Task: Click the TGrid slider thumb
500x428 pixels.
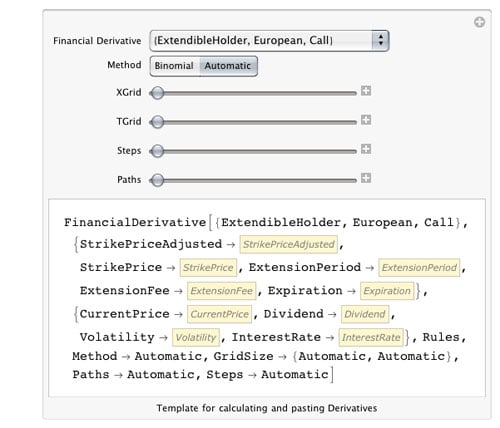Action: (x=157, y=122)
